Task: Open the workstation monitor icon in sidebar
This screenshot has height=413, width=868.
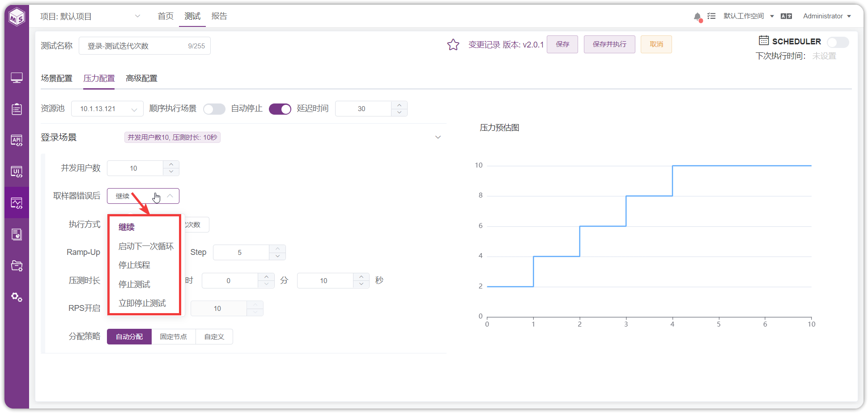Action: 17,78
